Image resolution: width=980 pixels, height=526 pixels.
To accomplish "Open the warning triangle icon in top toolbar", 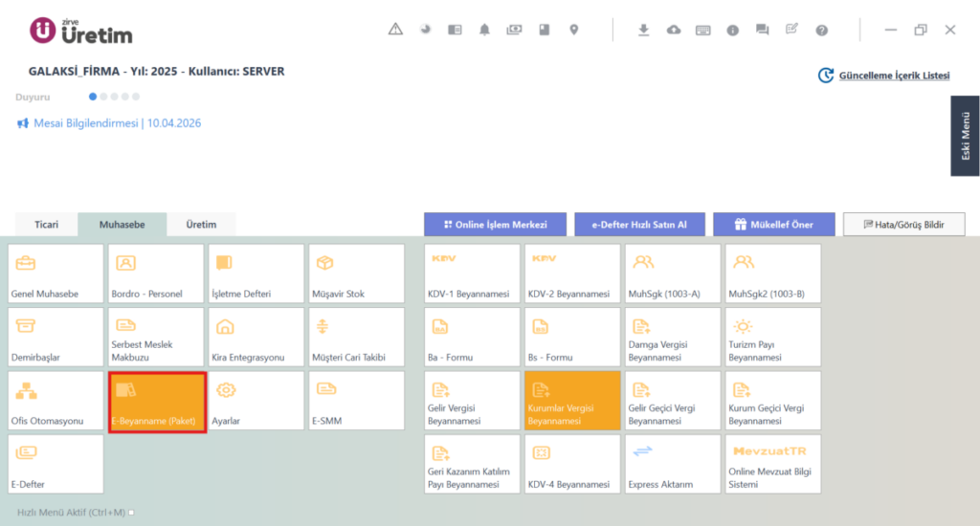I will point(395,30).
